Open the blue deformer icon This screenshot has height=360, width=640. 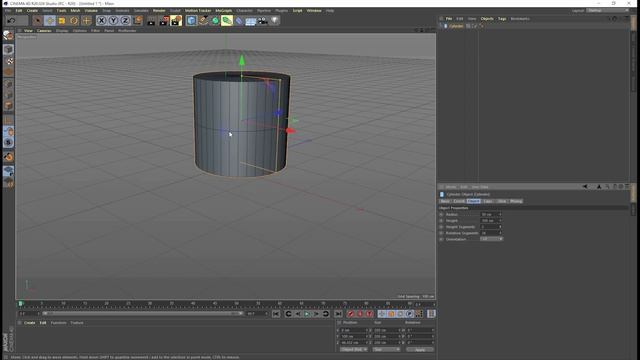click(x=239, y=20)
